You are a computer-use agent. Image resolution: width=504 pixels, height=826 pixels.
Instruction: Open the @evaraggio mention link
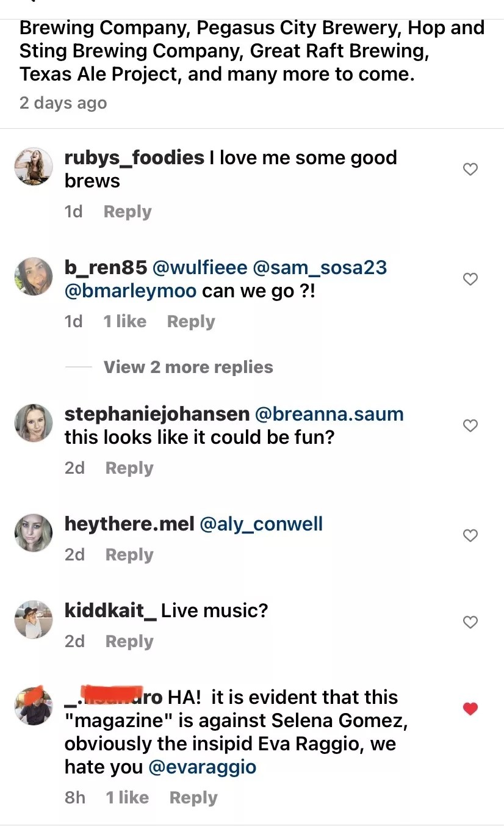[x=203, y=767]
